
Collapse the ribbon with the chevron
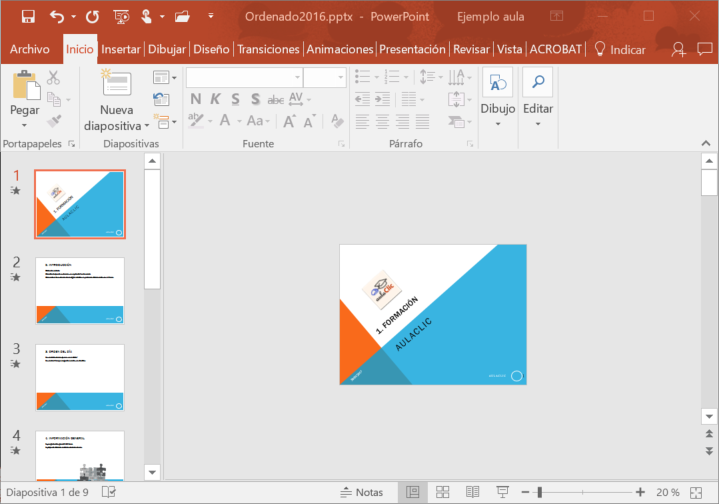pyautogui.click(x=706, y=144)
